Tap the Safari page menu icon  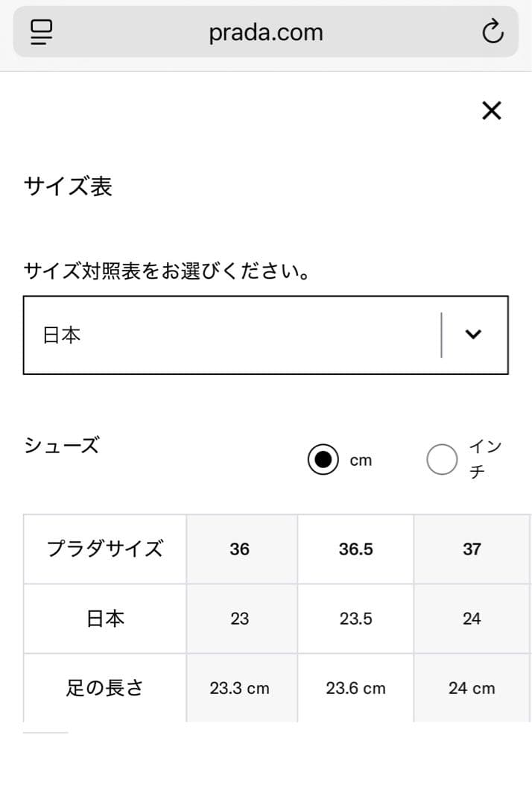pyautogui.click(x=42, y=32)
